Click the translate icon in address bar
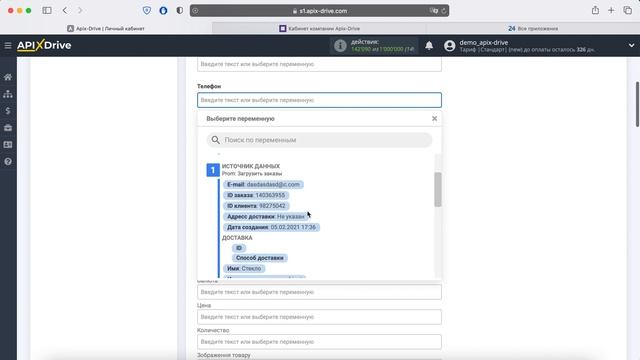 coord(433,11)
